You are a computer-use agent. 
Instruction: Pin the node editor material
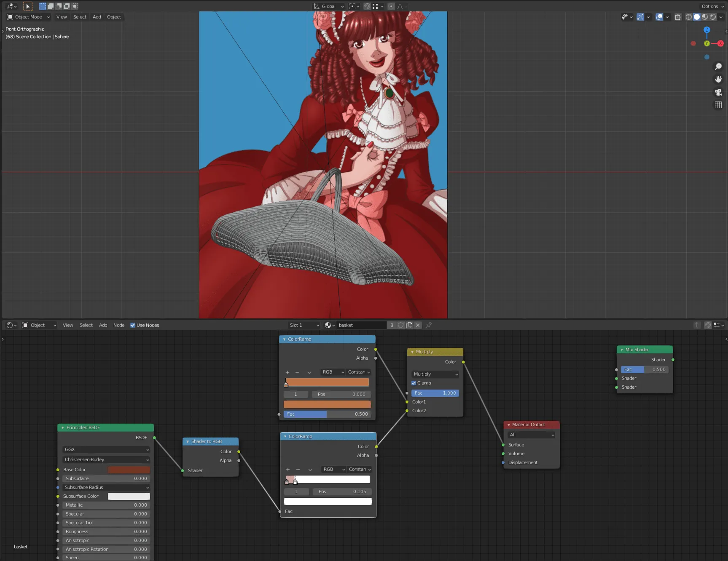[429, 325]
